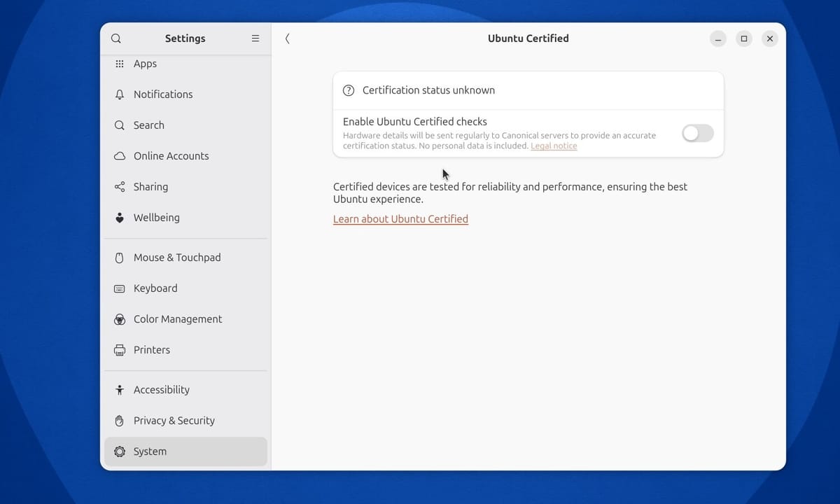Open Wellbeing settings
This screenshot has width=840, height=504.
(x=185, y=218)
